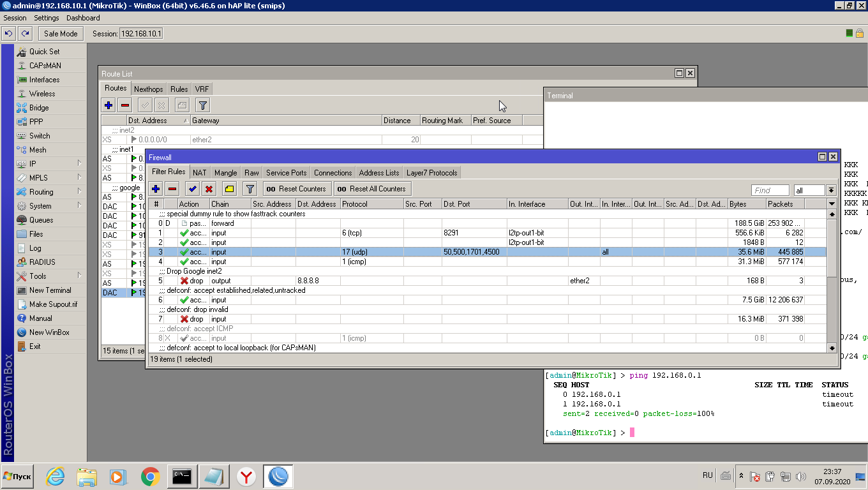Switch to the Address Lists tab
This screenshot has height=490, width=868.
379,173
